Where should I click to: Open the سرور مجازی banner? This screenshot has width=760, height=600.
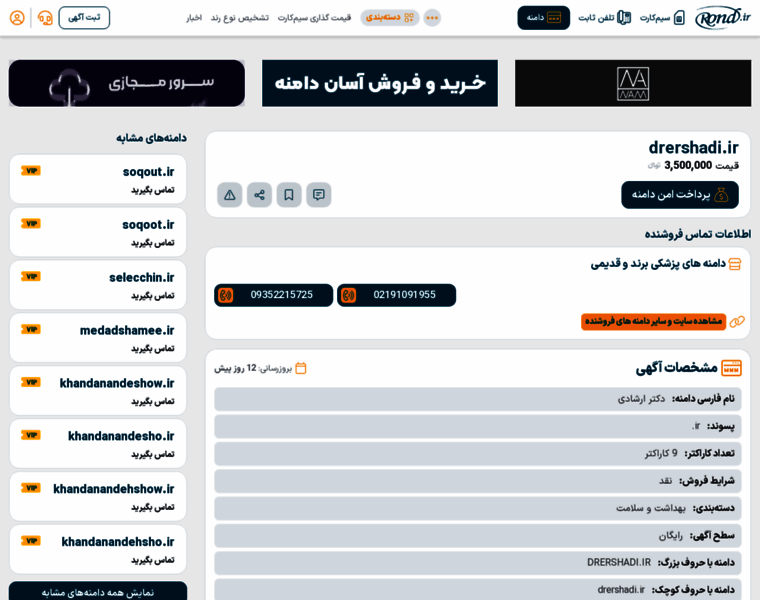pyautogui.click(x=127, y=83)
